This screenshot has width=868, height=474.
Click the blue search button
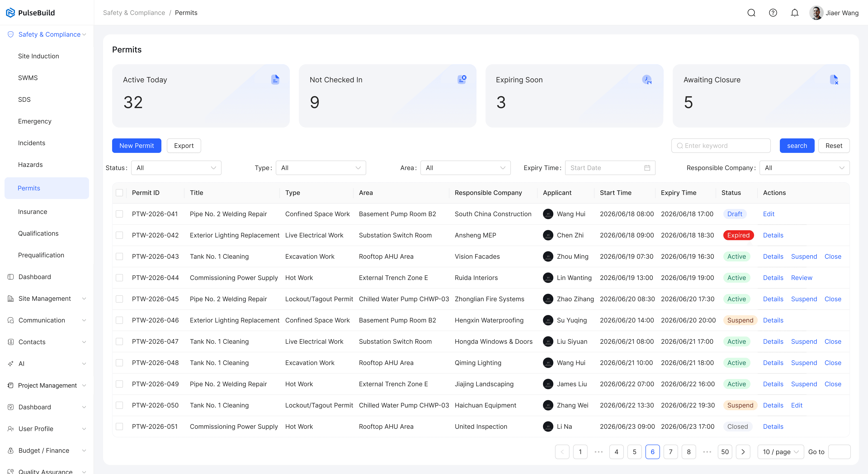[x=797, y=146]
